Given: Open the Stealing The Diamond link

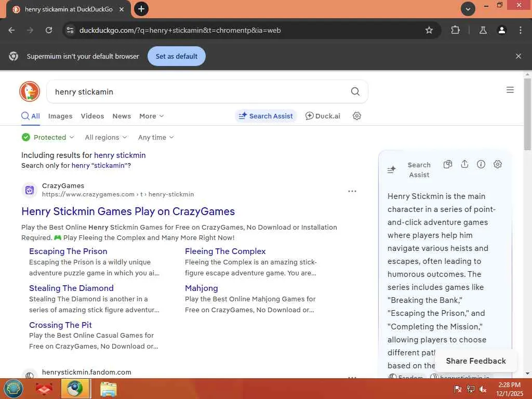Looking at the screenshot, I should [x=71, y=288].
